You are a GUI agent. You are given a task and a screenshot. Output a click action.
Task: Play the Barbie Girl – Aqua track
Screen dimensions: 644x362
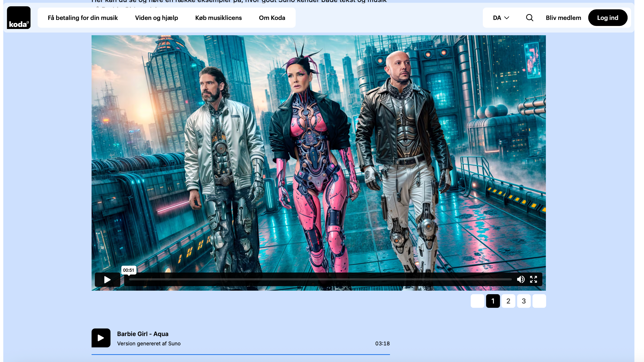[x=101, y=338]
